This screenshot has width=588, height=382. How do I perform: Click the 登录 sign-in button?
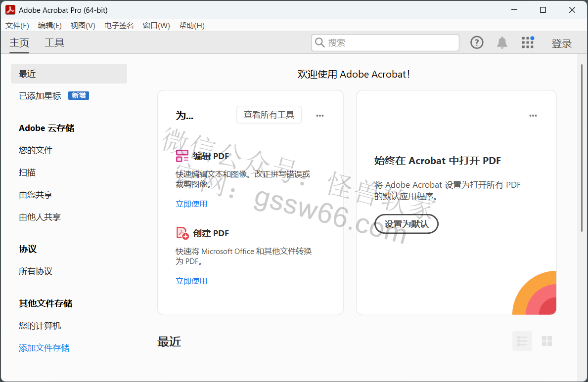point(561,43)
